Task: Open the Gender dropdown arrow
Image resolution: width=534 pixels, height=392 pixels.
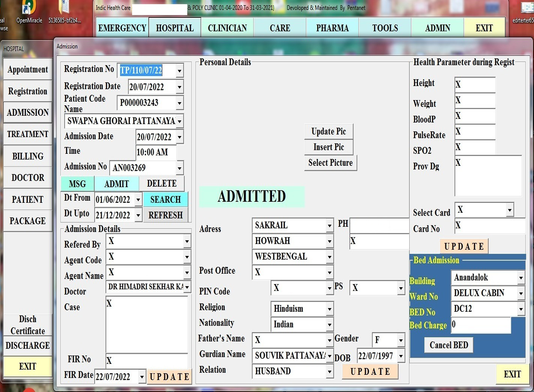Action: tap(401, 340)
